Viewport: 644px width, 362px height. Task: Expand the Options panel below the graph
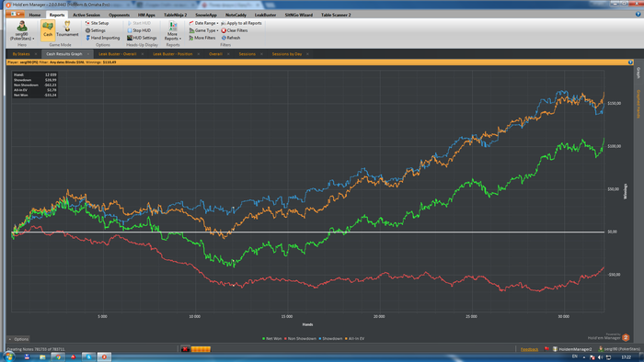click(18, 339)
